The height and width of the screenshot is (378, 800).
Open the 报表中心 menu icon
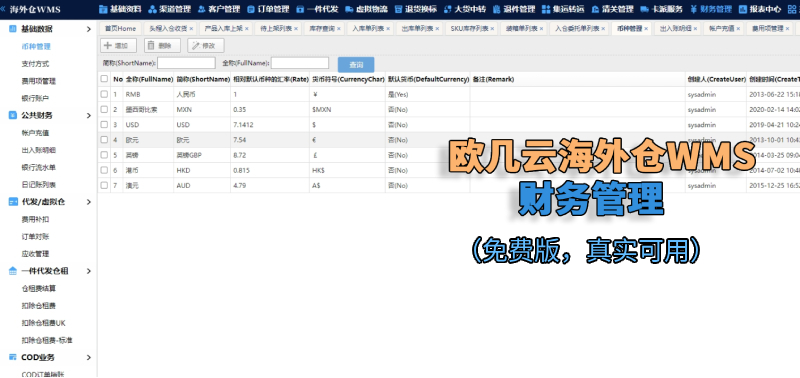[x=743, y=9]
